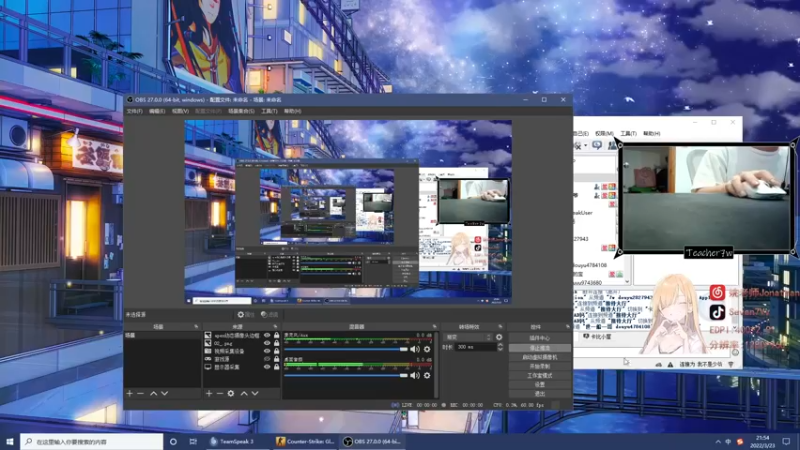Add a new scene with plus icon
800x450 pixels.
tap(130, 393)
